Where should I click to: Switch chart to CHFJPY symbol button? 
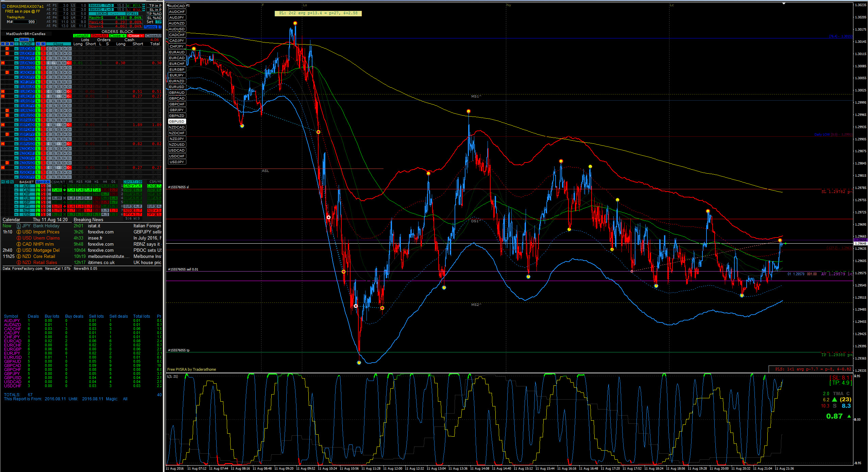177,46
